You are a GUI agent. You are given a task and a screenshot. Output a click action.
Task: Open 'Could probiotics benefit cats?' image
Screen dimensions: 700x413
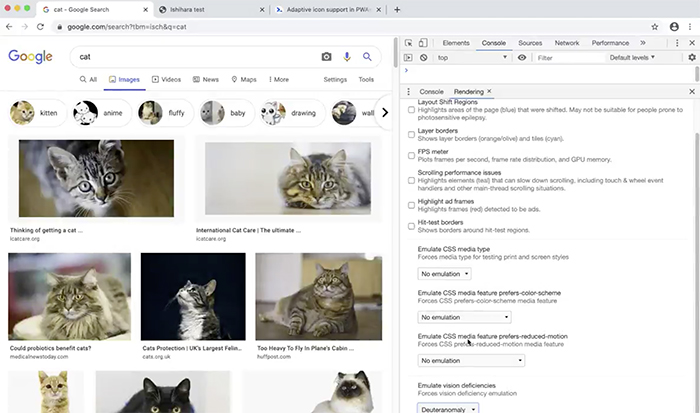pos(70,296)
